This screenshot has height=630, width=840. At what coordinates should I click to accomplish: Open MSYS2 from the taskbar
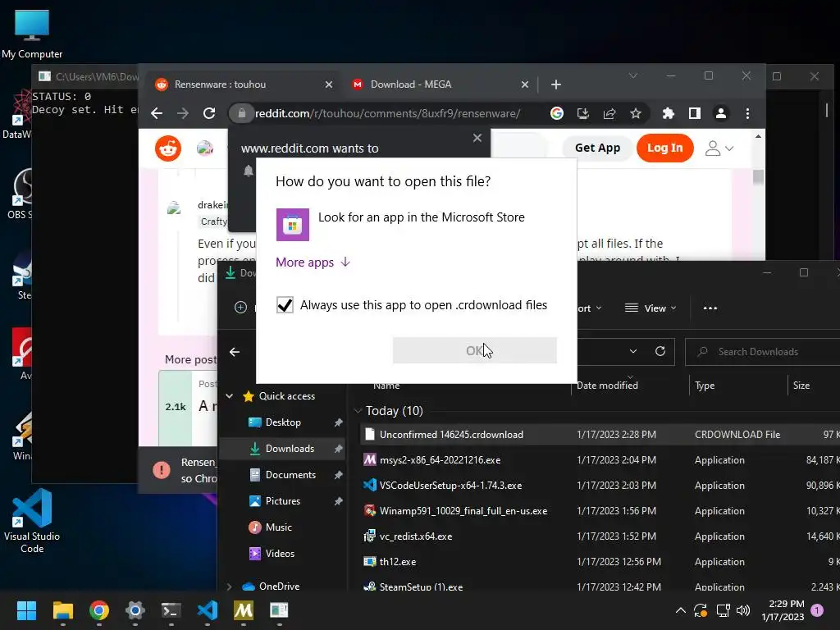pyautogui.click(x=243, y=610)
